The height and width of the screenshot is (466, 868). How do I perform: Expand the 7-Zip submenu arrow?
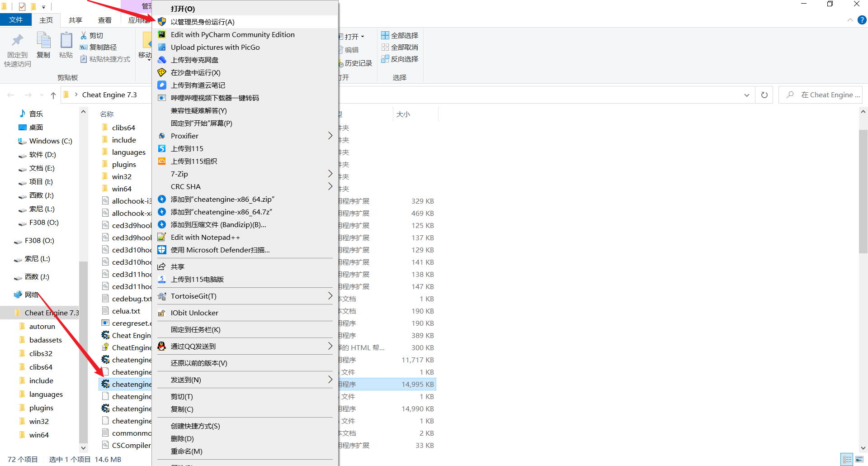330,174
